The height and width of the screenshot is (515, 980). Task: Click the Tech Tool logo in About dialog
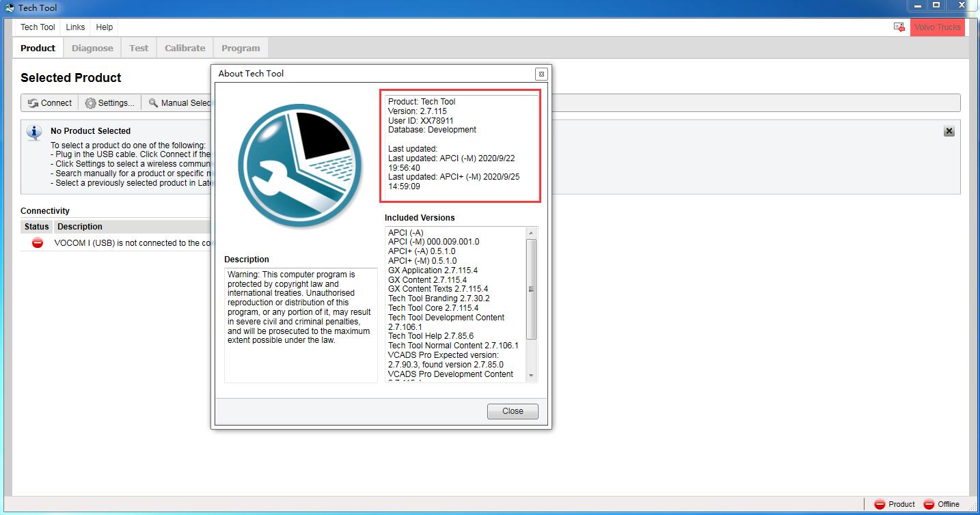coord(301,166)
